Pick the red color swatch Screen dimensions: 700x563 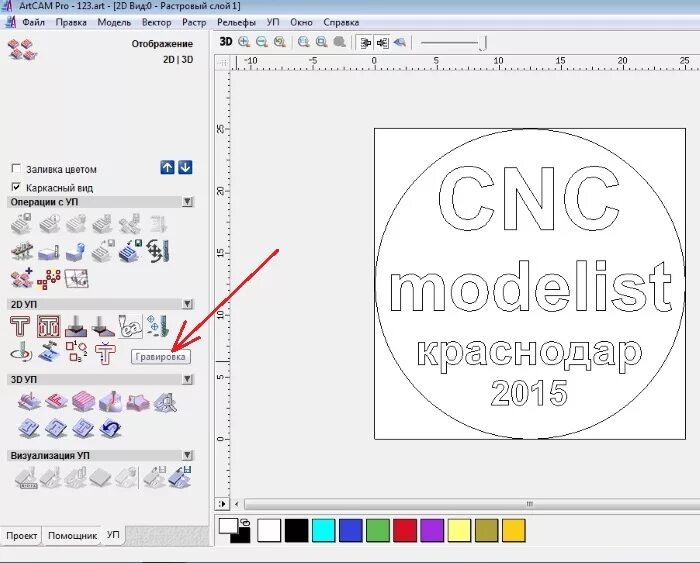tap(405, 530)
